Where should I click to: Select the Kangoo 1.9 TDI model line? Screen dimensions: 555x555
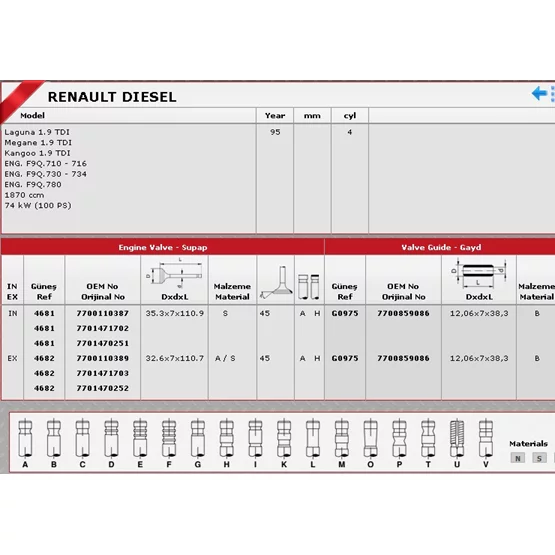tap(38, 153)
